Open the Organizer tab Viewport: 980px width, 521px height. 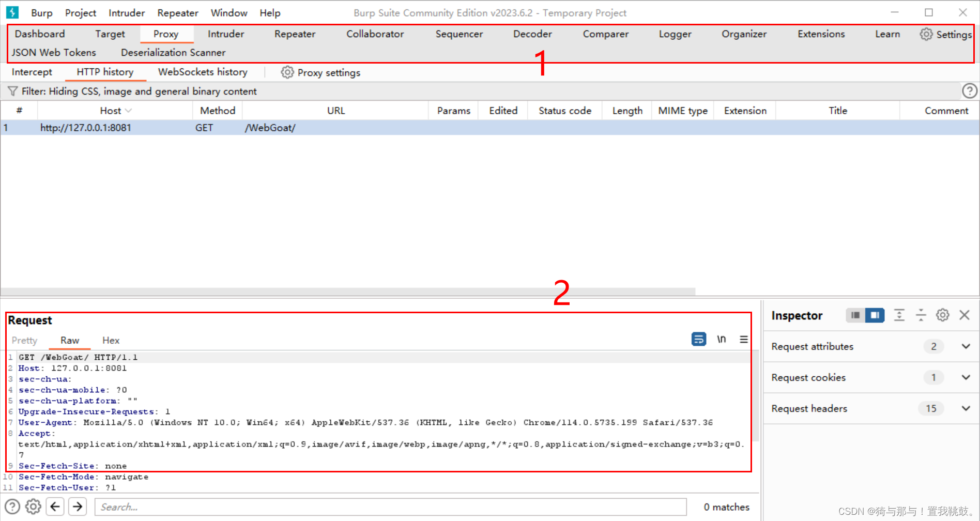pos(744,34)
